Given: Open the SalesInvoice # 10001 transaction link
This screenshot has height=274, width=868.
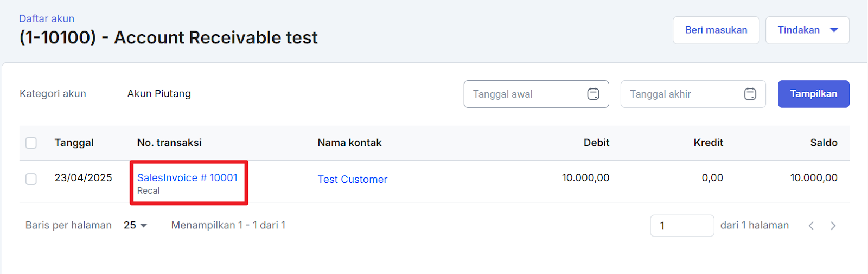Looking at the screenshot, I should click(187, 178).
